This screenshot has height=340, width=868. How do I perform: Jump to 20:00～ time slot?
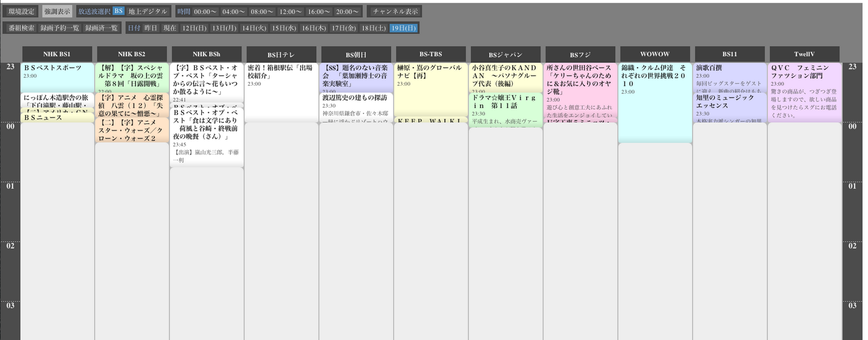(x=347, y=11)
